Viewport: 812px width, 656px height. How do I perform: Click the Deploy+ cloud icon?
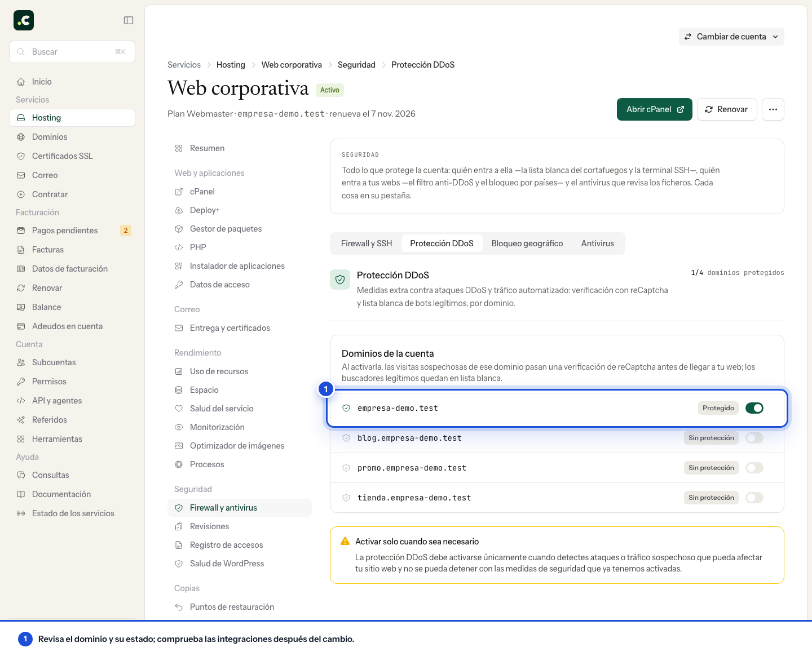179,210
